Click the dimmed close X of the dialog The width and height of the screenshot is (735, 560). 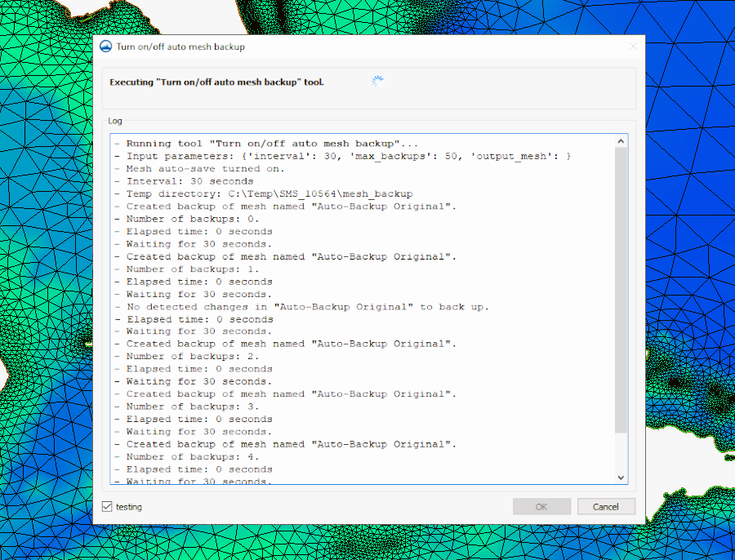tap(632, 47)
